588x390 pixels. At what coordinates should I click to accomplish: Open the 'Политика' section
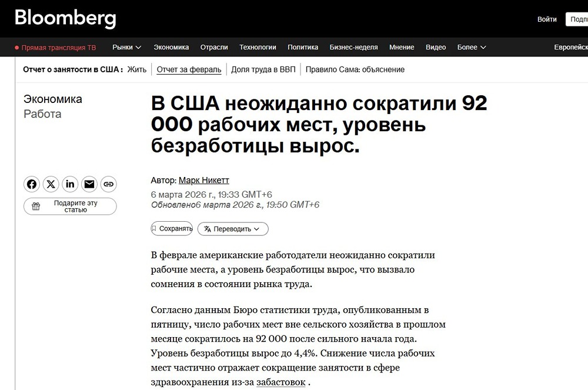coord(303,47)
